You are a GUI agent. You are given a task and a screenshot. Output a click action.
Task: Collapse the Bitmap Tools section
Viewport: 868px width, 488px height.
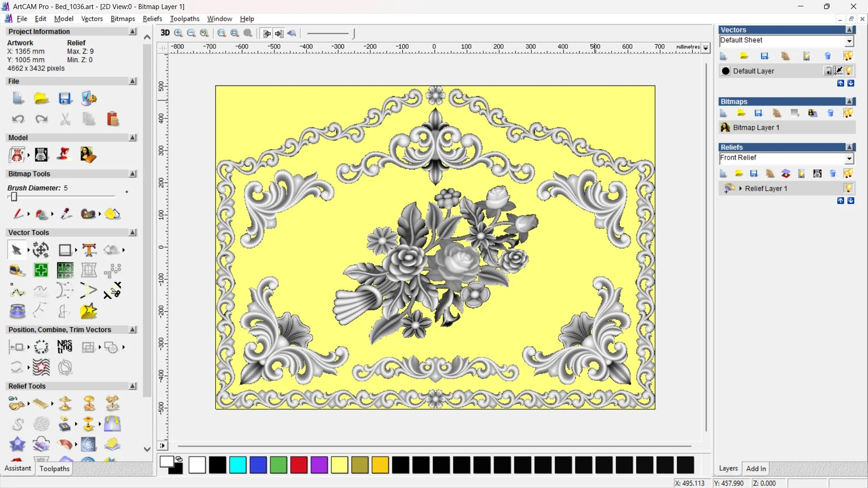(132, 174)
